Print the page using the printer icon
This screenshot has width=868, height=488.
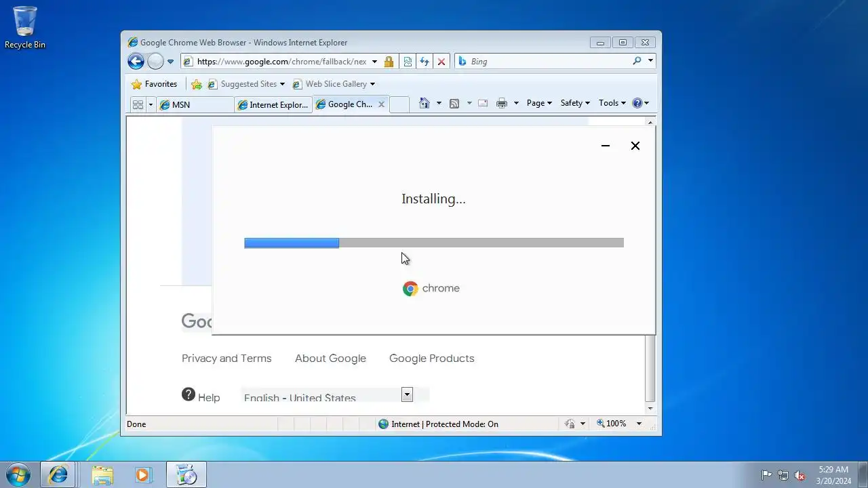pyautogui.click(x=502, y=103)
